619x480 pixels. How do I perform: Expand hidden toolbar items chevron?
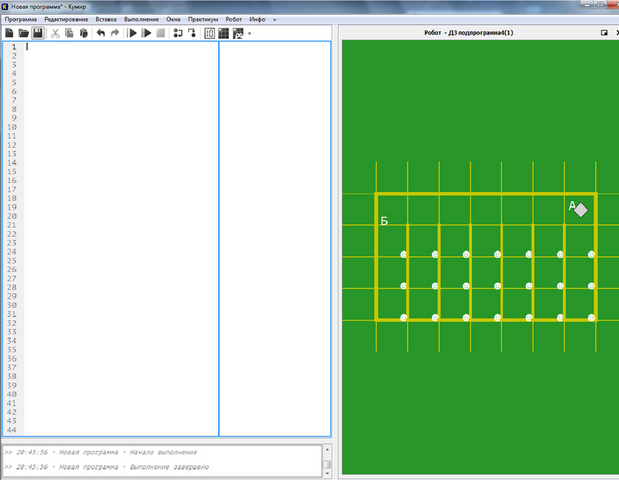(249, 34)
